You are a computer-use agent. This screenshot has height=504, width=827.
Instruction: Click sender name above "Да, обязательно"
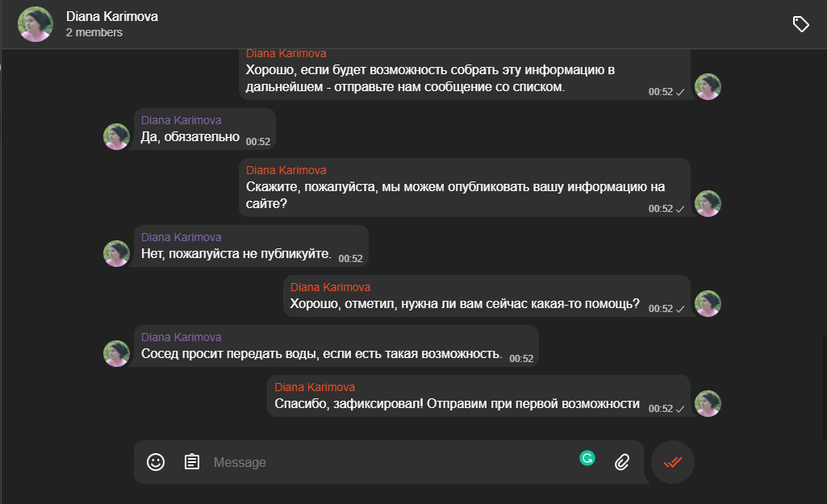tap(181, 121)
